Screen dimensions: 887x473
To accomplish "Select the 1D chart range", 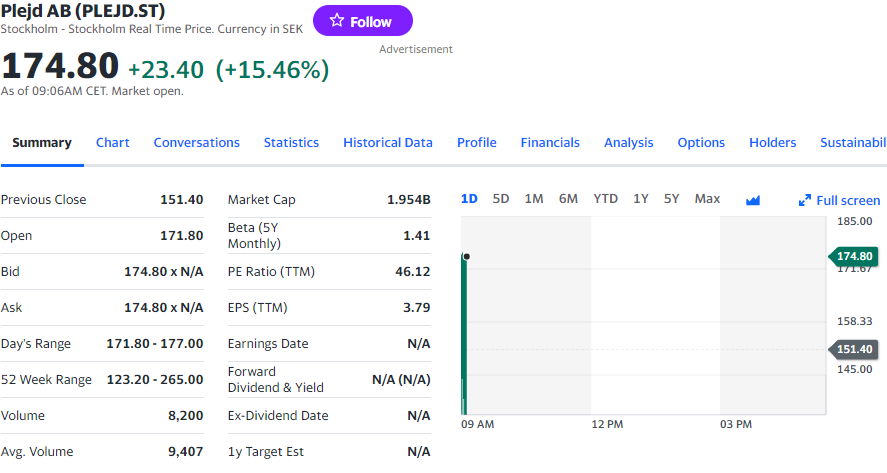I will point(469,199).
